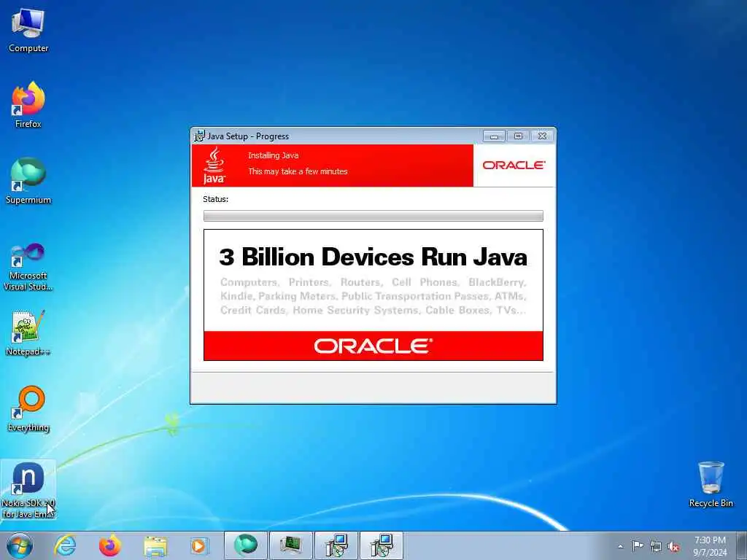The height and width of the screenshot is (560, 747).
Task: Select the Microsoft Visual Studio shortcut
Action: pos(28,267)
